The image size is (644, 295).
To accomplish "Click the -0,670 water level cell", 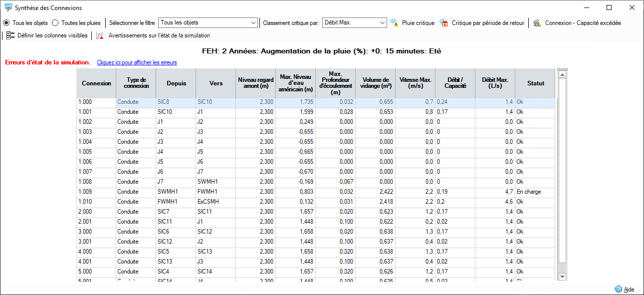I will click(296, 172).
